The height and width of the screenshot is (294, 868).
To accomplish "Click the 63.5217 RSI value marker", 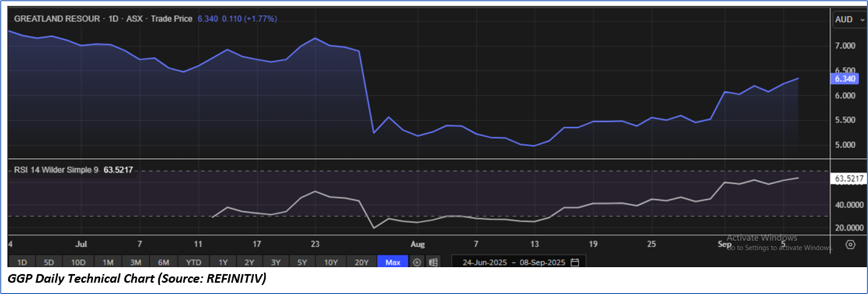I will (x=848, y=179).
